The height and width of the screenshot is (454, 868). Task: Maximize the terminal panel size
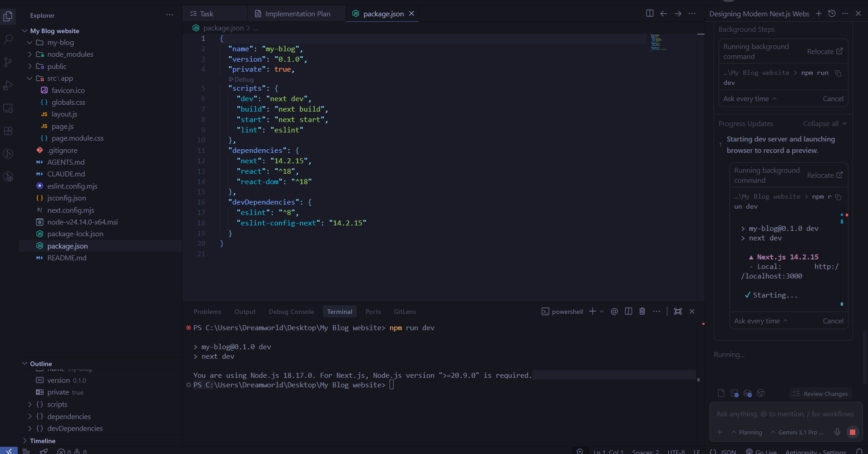click(678, 311)
